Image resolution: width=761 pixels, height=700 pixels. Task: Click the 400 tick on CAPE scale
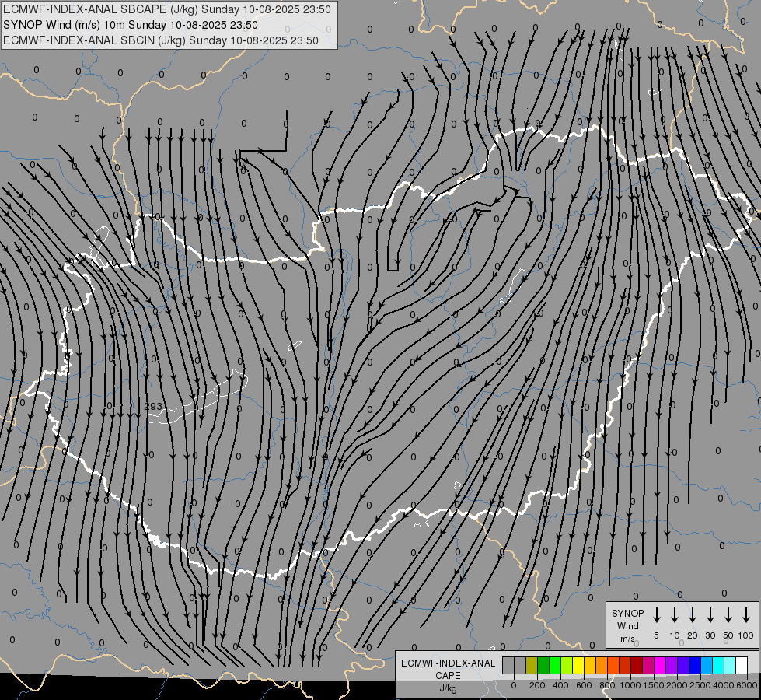(x=560, y=685)
